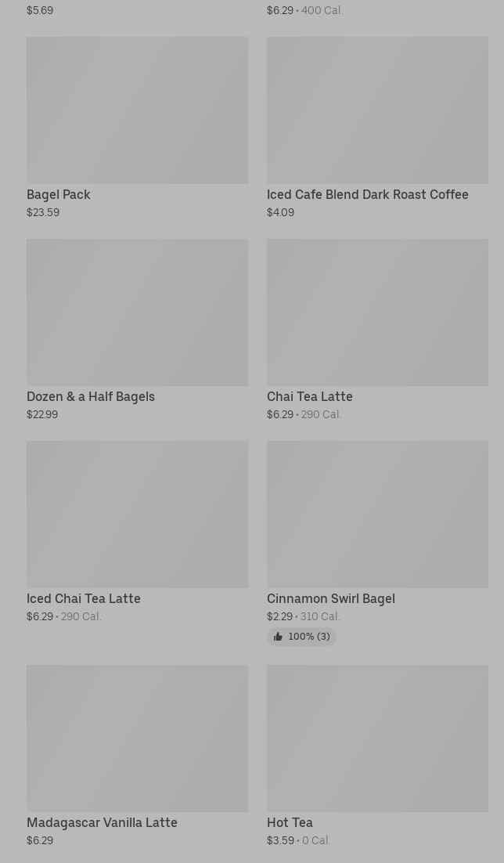Click the $3.59 Hot Tea price

coord(280,841)
